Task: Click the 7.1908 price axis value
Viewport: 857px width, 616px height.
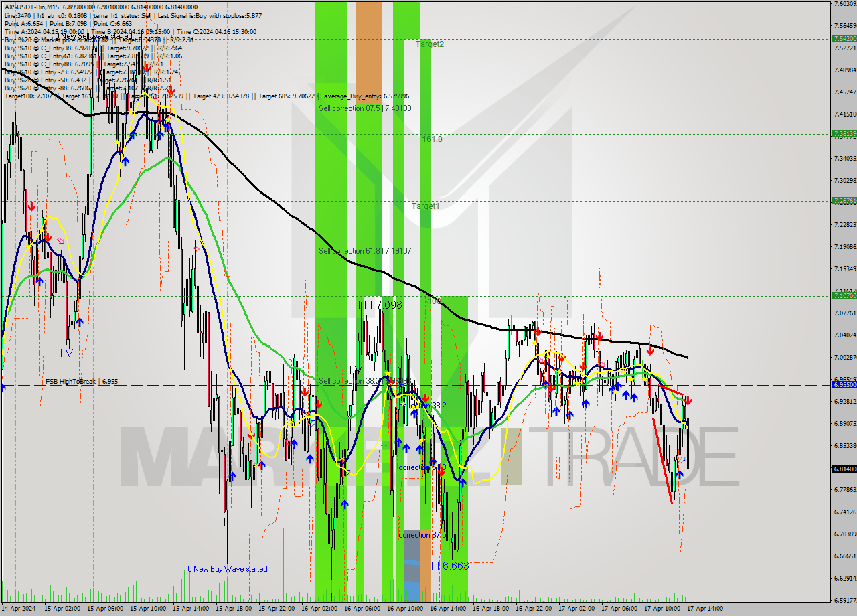Action: tap(845, 246)
